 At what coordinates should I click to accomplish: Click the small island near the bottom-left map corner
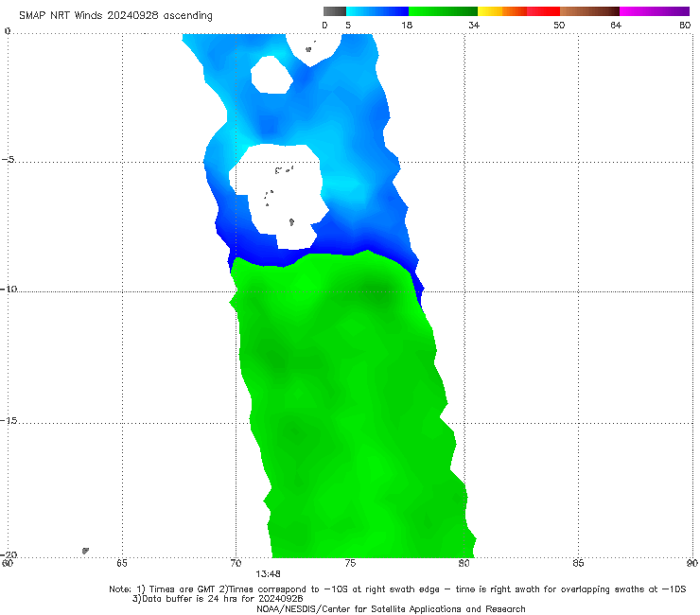pos(85,551)
